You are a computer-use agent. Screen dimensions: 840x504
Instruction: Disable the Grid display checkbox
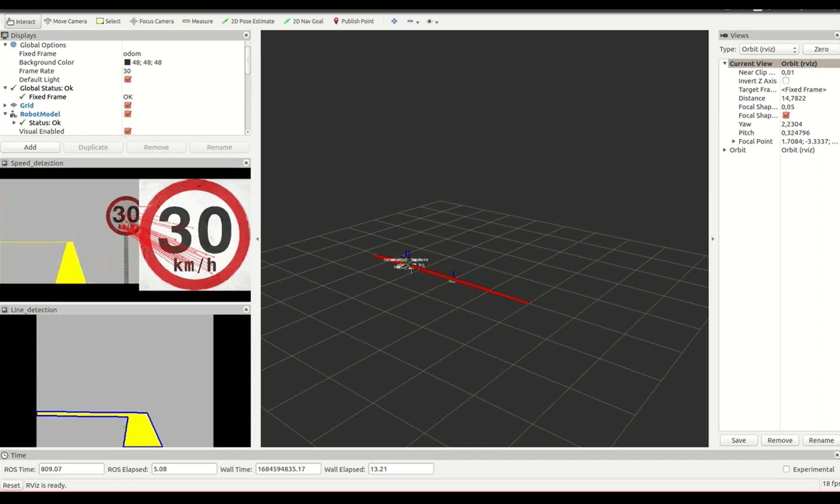click(128, 105)
